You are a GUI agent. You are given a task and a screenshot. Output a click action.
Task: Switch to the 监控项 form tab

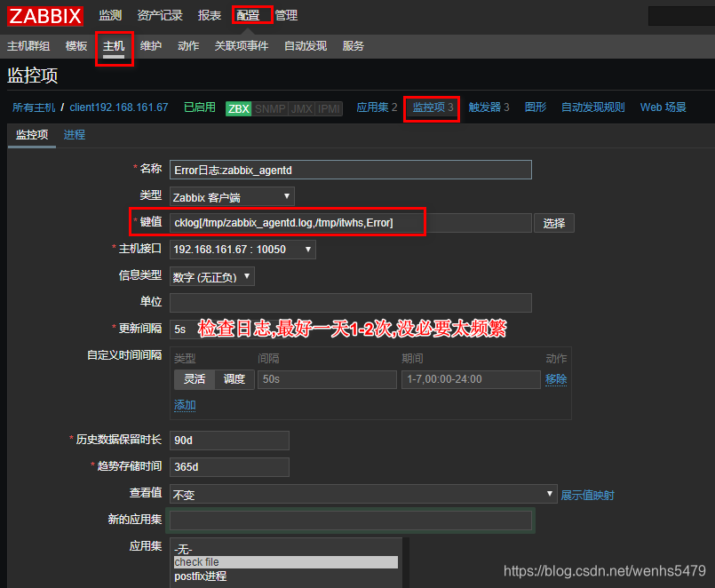32,135
